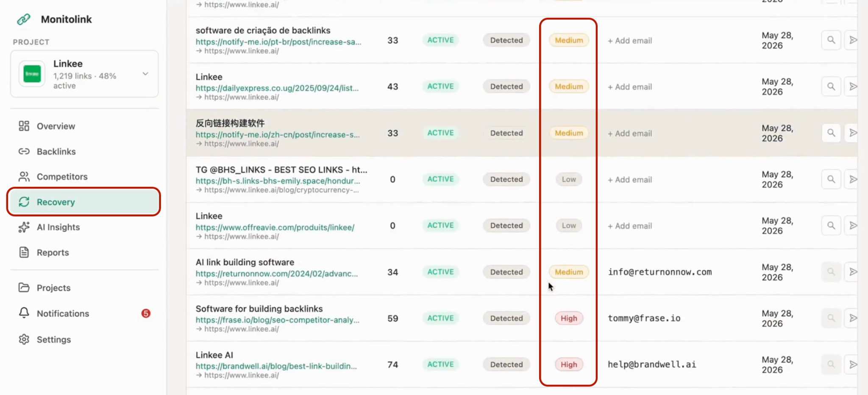The height and width of the screenshot is (395, 868).
Task: Open the dailyexpress.co.ug link
Action: coord(277,88)
